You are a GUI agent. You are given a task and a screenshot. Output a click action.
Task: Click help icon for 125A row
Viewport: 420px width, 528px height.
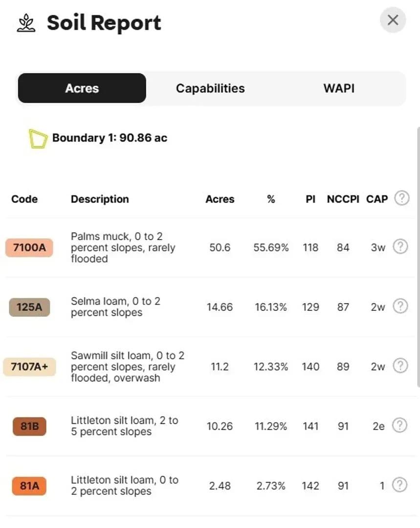(x=400, y=307)
